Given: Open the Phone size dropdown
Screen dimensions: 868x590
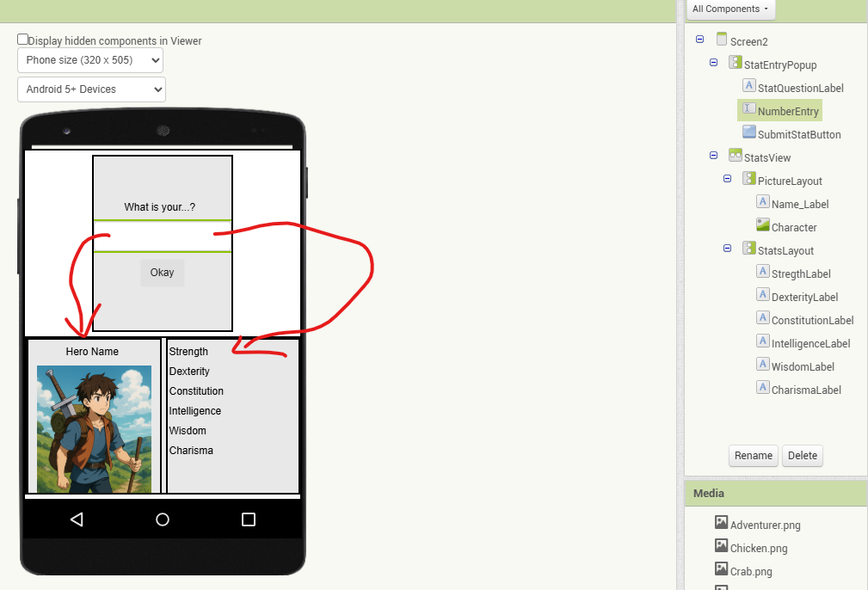Looking at the screenshot, I should 90,60.
